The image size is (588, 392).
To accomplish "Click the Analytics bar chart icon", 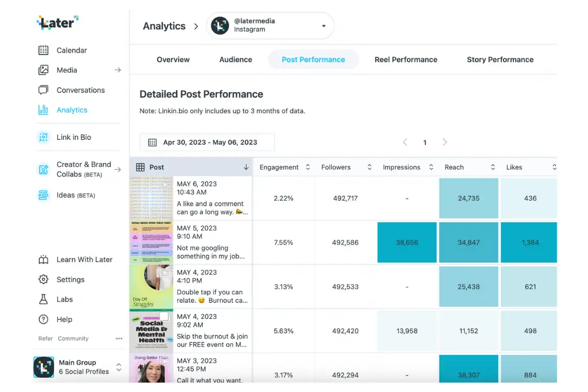I will coord(43,110).
